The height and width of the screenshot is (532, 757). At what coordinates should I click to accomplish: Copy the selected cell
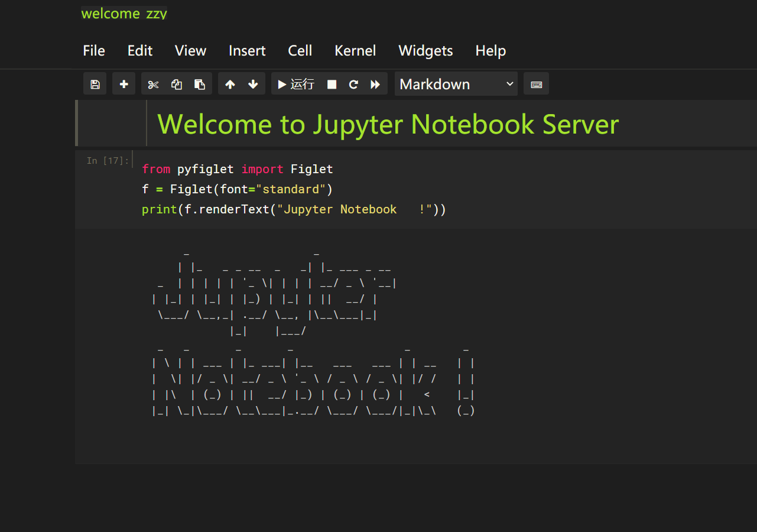point(176,83)
